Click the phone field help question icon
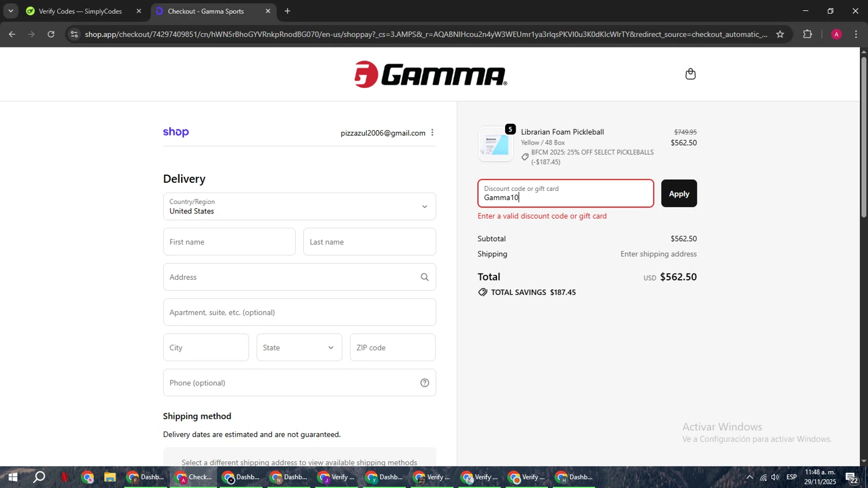 pyautogui.click(x=425, y=383)
